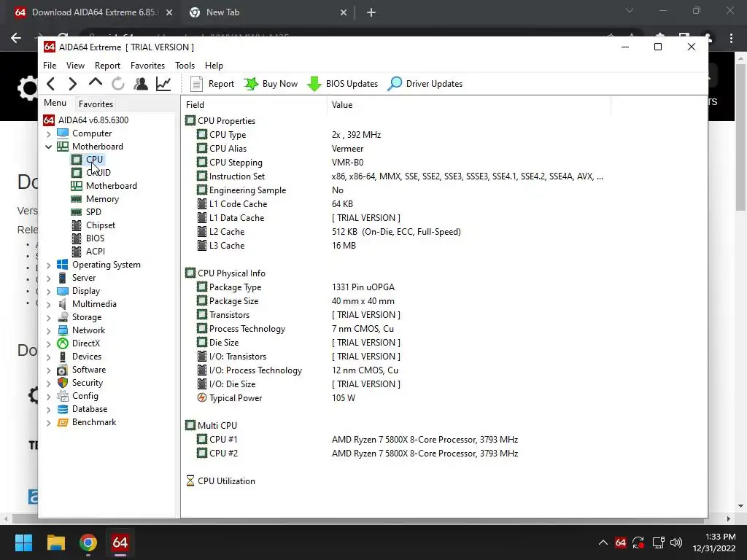Click the Typical Power row icon
747x560 pixels.
tap(202, 397)
